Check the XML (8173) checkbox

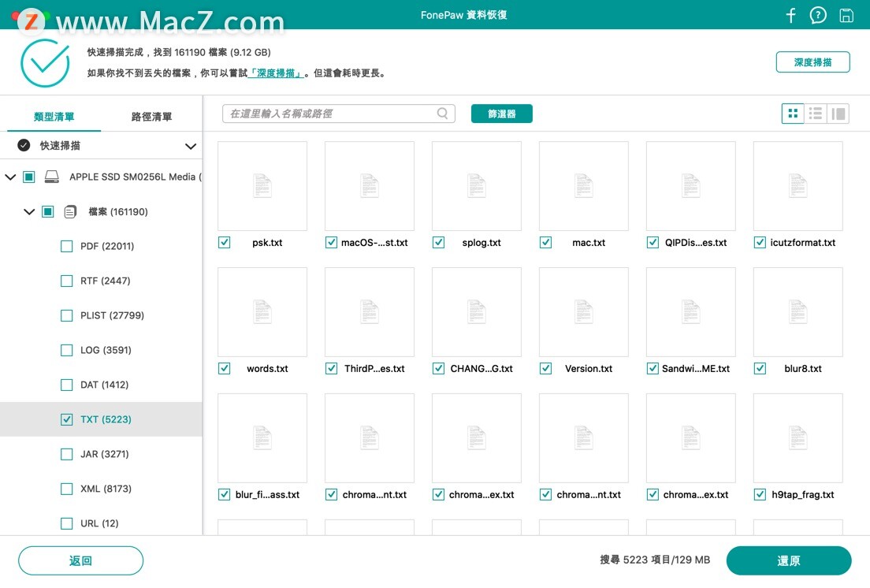coord(66,489)
